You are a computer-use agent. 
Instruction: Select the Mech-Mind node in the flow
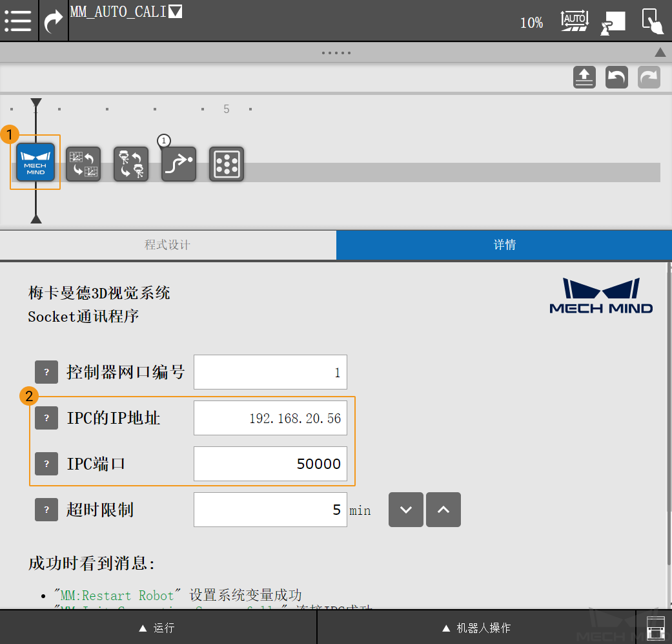pyautogui.click(x=36, y=163)
